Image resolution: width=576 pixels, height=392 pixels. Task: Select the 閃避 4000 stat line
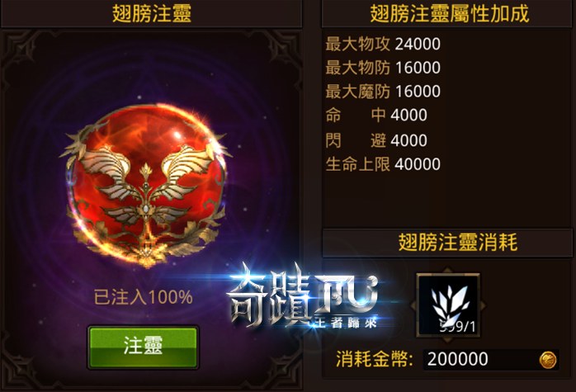click(x=376, y=140)
